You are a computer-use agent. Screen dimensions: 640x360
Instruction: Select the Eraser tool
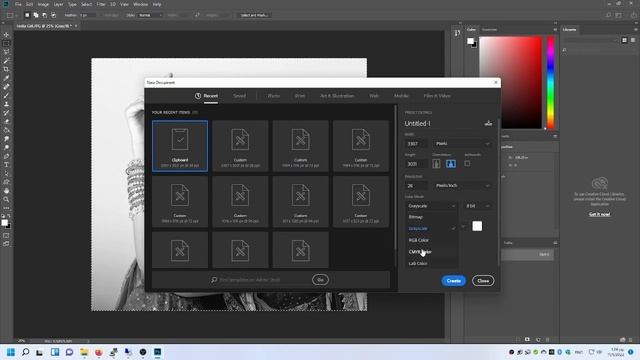[6, 121]
